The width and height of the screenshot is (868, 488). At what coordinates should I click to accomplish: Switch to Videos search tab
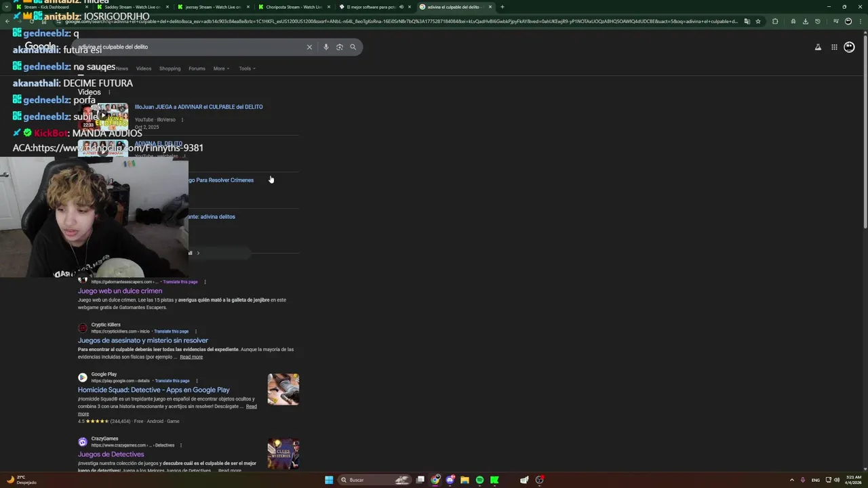point(144,68)
